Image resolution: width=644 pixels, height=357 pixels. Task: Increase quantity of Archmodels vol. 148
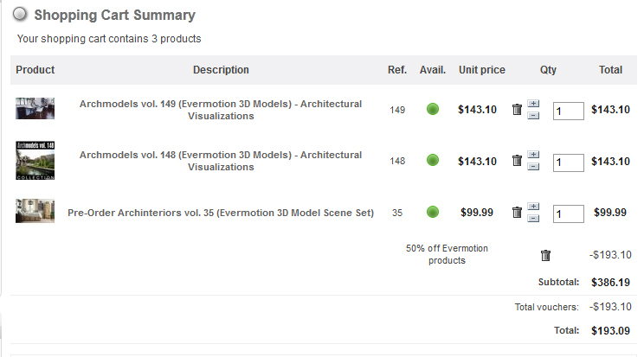533,156
